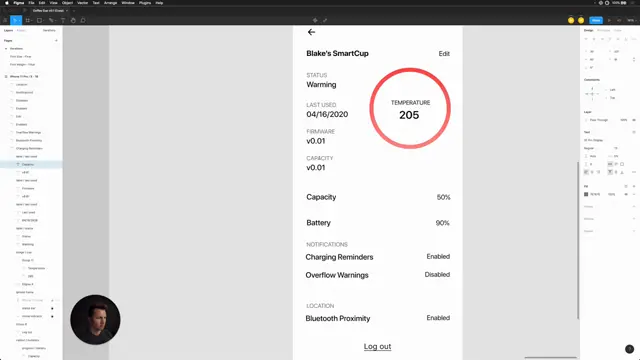The height and width of the screenshot is (360, 640).
Task: Open text type details more icon
Action: pyautogui.click(x=634, y=172)
